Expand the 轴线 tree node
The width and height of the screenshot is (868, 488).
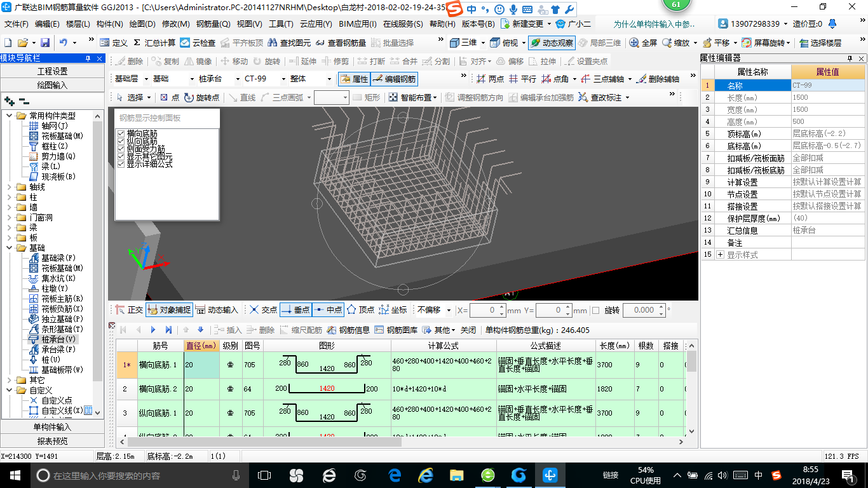click(x=9, y=187)
